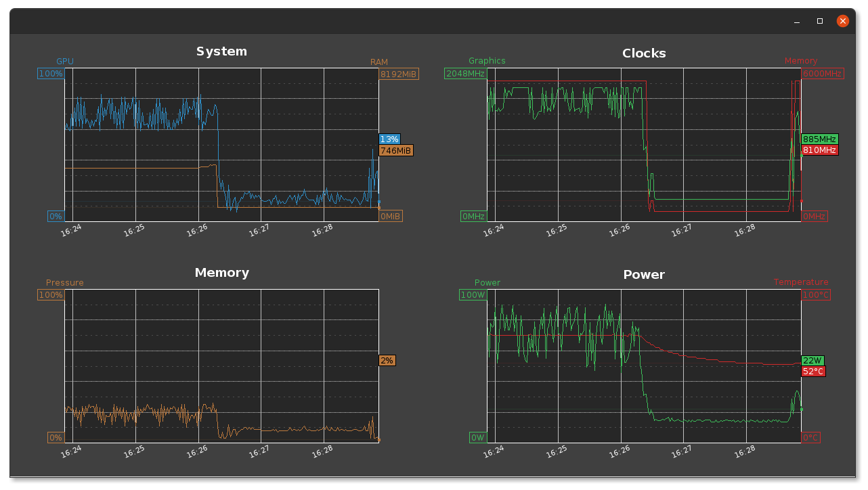Click the 2% memory pressure tag
Image resolution: width=868 pixels, height=490 pixels.
coord(387,361)
